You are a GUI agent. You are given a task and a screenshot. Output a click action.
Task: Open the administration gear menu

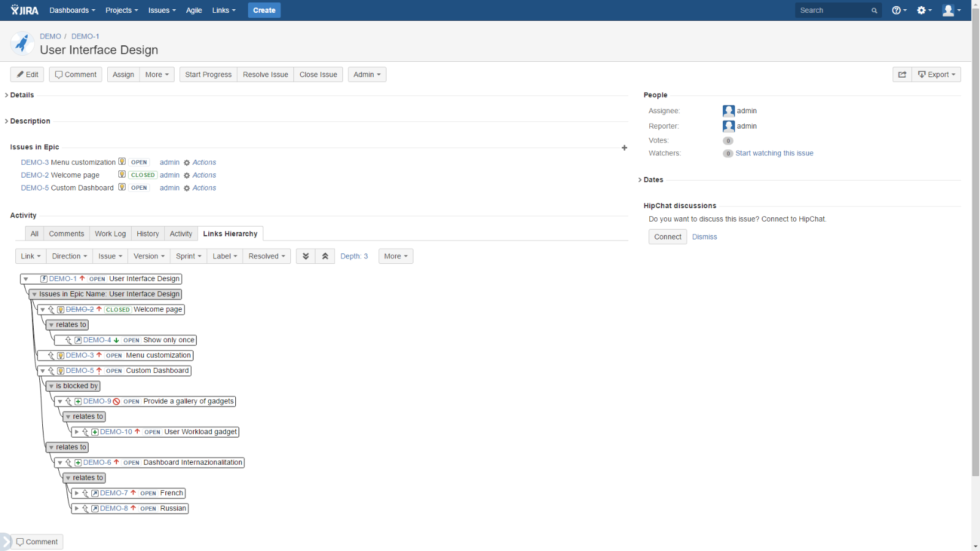(924, 10)
